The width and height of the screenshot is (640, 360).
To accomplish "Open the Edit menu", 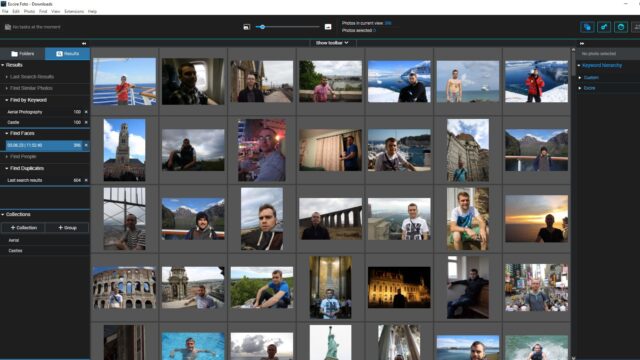I will (16, 11).
